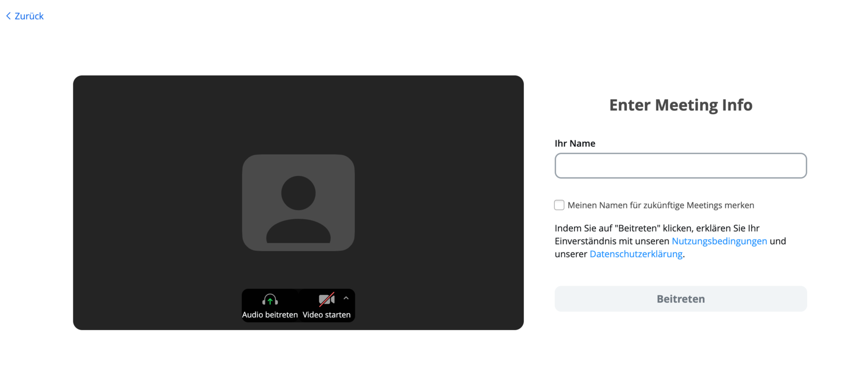This screenshot has width=868, height=390.
Task: Focus the 'Ihr Name' text field
Action: 680,166
